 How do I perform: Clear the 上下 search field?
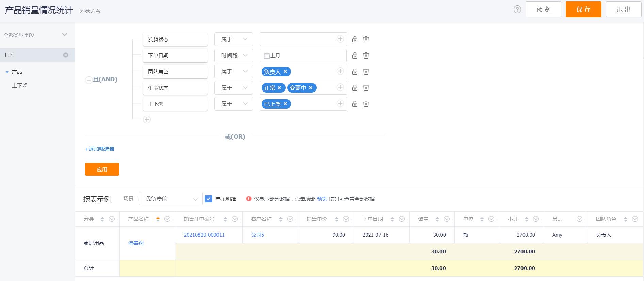point(66,55)
